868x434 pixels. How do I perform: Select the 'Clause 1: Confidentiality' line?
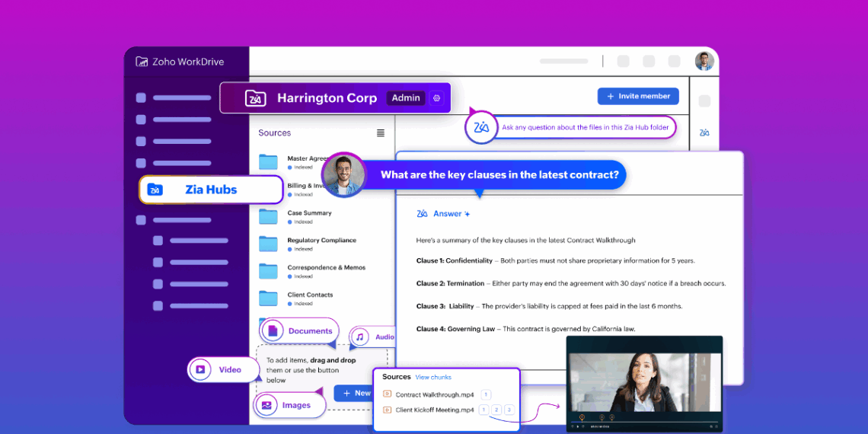[x=555, y=260]
